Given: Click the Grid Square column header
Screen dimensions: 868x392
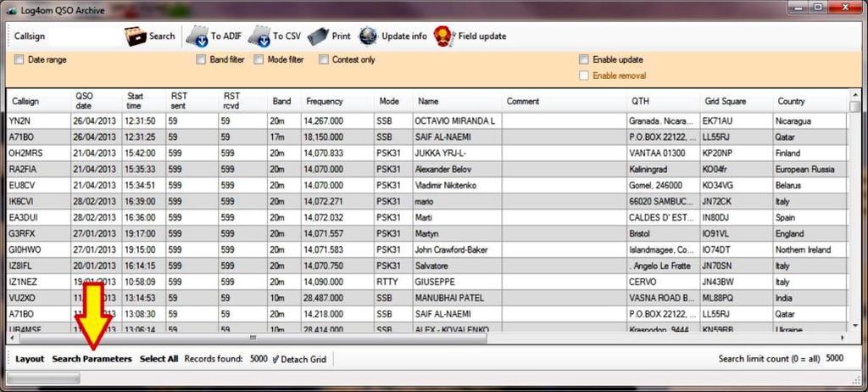Looking at the screenshot, I should pyautogui.click(x=737, y=102).
